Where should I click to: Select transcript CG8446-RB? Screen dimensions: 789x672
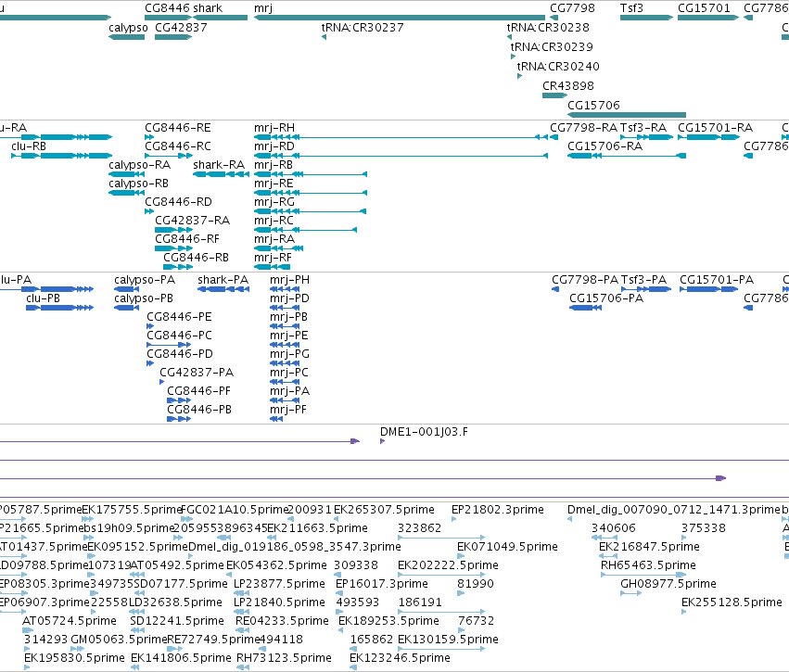pyautogui.click(x=178, y=267)
